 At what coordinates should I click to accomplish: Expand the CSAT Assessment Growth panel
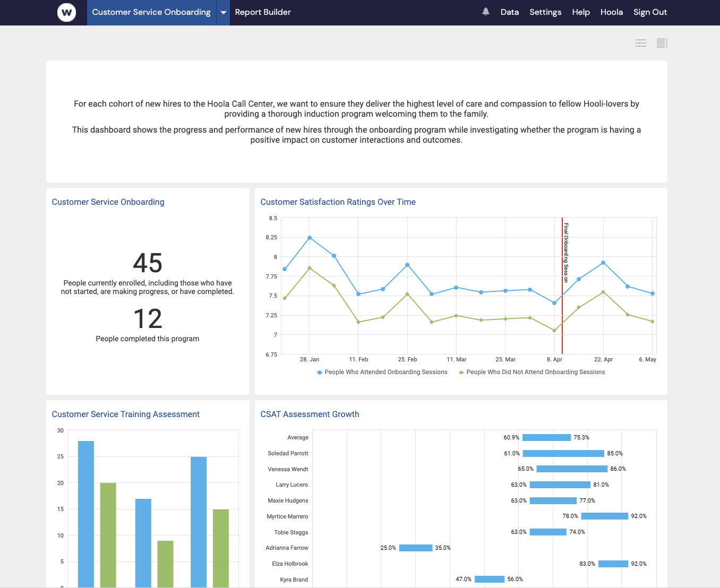(310, 414)
